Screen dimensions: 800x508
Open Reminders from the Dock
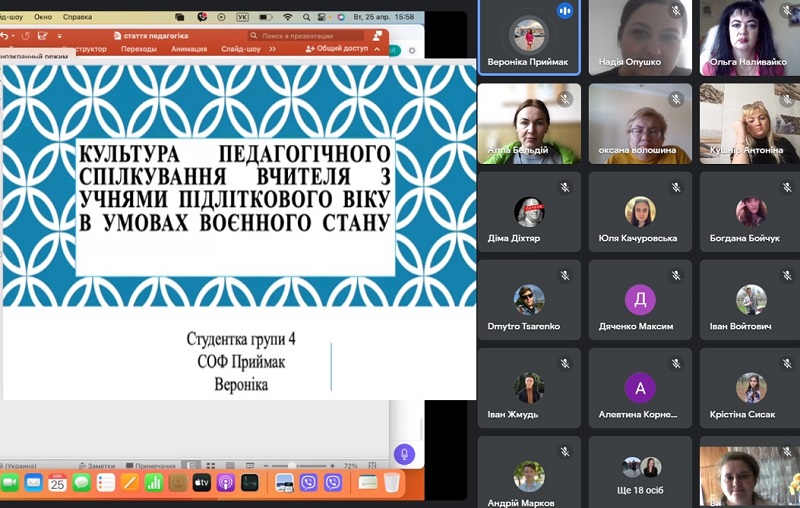click(x=106, y=482)
